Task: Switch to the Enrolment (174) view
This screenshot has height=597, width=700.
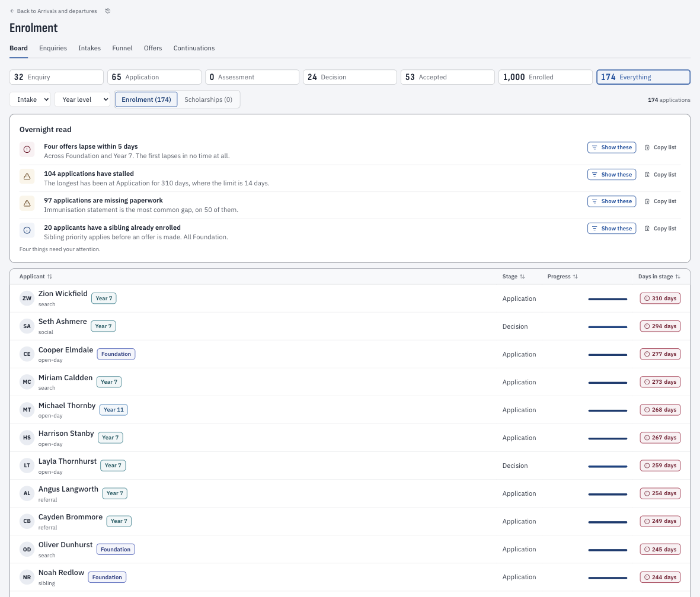Action: pyautogui.click(x=146, y=99)
